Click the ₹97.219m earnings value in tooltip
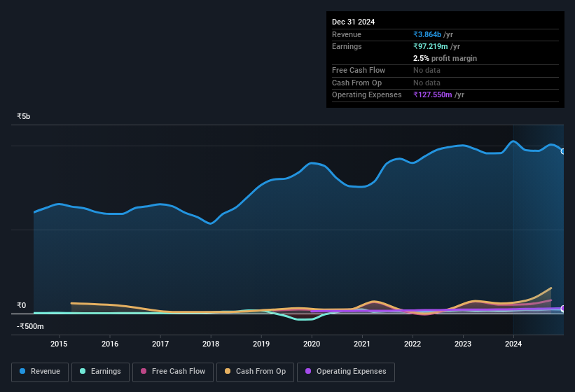Image resolution: width=575 pixels, height=392 pixels. (431, 46)
